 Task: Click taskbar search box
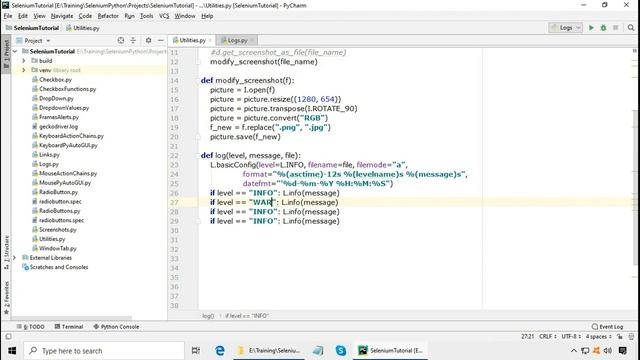[x=104, y=351]
